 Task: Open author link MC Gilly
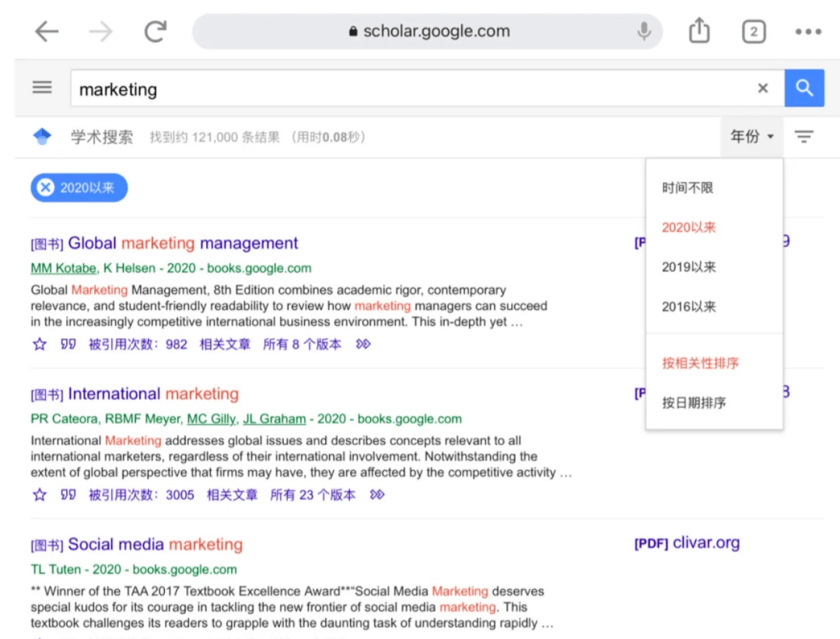211,419
